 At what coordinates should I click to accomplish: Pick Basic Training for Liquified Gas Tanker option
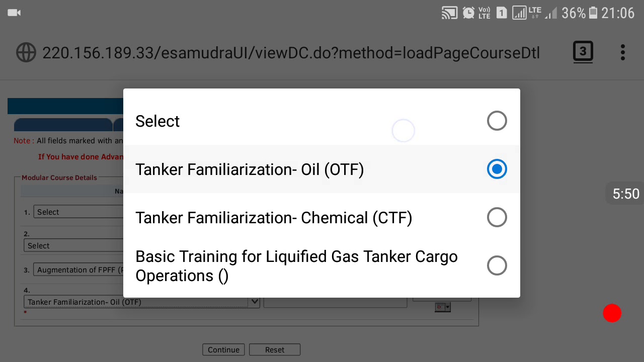pos(321,266)
